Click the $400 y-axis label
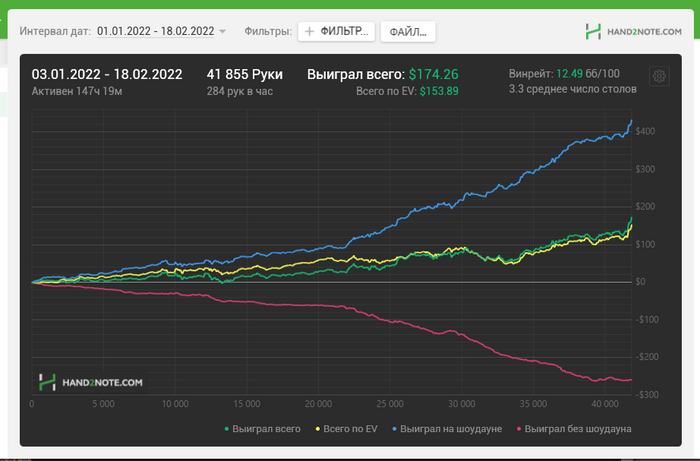700x461 pixels. [645, 131]
